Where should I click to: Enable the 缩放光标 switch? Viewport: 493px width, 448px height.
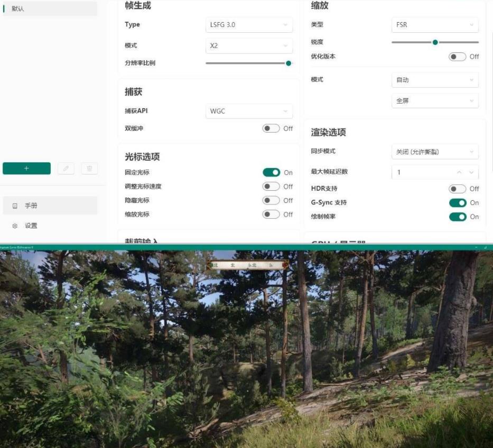pyautogui.click(x=271, y=214)
